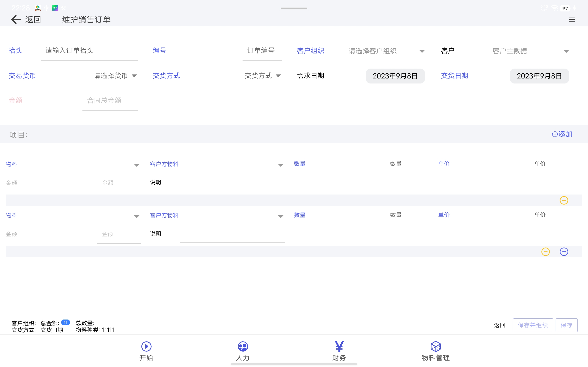This screenshot has height=367, width=588.
Task: Add new row with blue plus icon
Action: pyautogui.click(x=564, y=252)
